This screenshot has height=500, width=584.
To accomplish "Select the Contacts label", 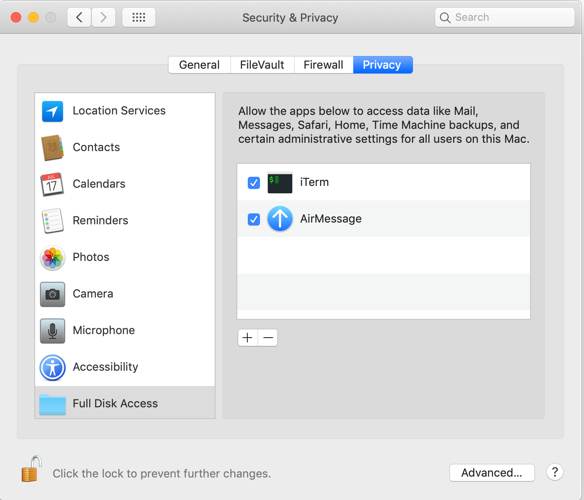I will 96,147.
